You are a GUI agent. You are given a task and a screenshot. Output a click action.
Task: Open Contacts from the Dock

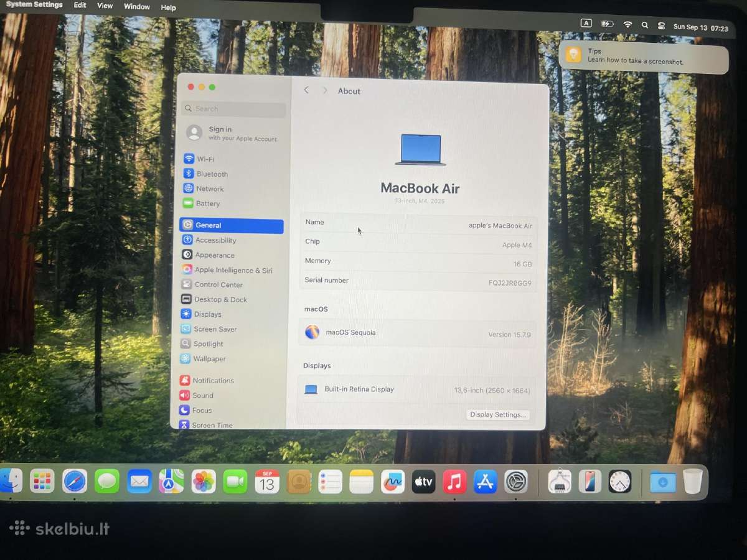(299, 482)
